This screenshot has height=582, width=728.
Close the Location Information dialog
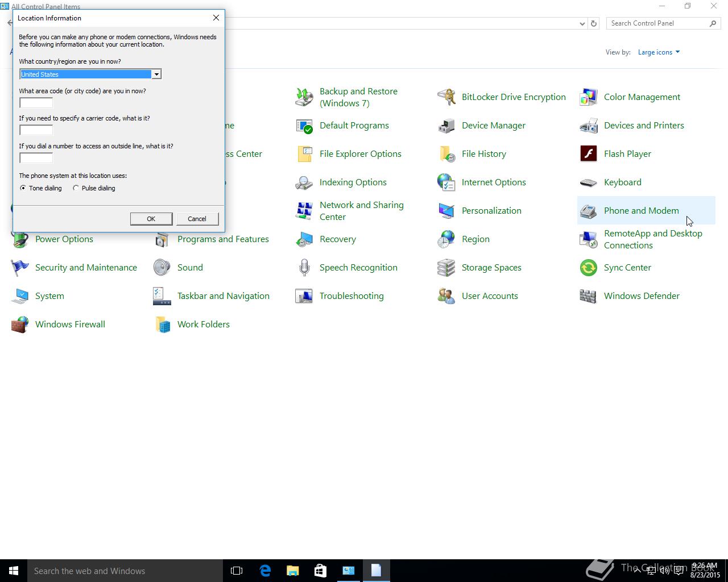(x=216, y=18)
